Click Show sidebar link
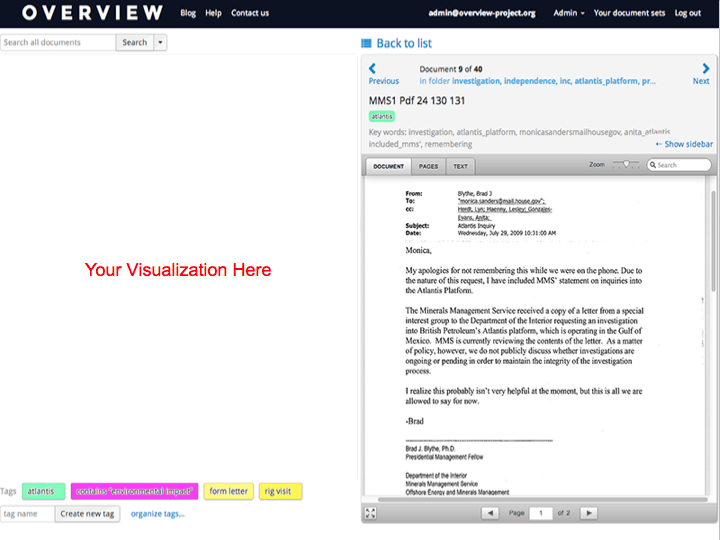The image size is (720, 540). (x=684, y=144)
